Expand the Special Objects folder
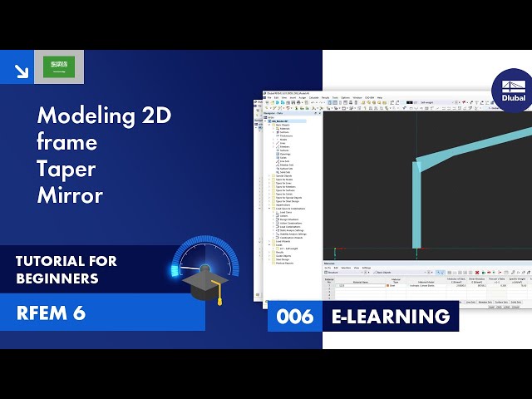Screen dimensions: 532x399 (x=269, y=176)
